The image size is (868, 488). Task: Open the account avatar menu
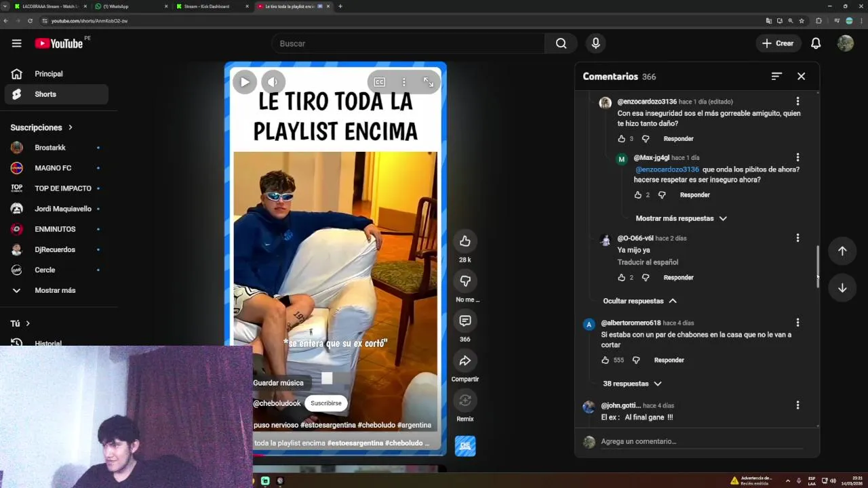(846, 43)
